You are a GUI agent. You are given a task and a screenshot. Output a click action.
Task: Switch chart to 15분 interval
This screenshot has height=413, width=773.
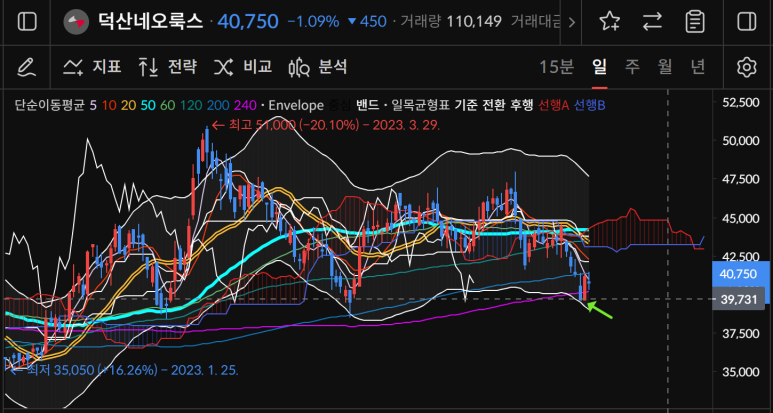[556, 67]
